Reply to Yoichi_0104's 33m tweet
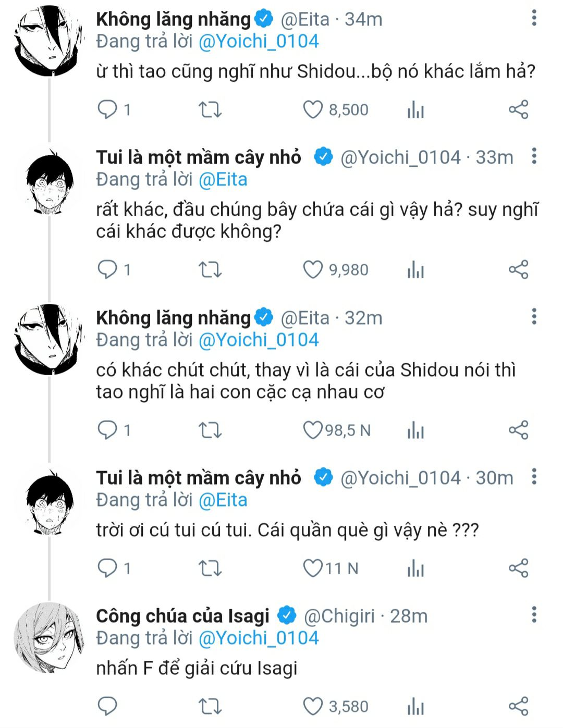Viewport: 563px width, 728px height. 108,270
